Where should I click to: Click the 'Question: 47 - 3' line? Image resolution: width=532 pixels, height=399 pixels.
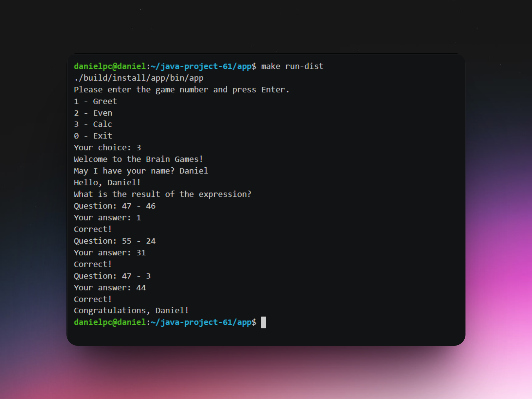click(x=112, y=276)
